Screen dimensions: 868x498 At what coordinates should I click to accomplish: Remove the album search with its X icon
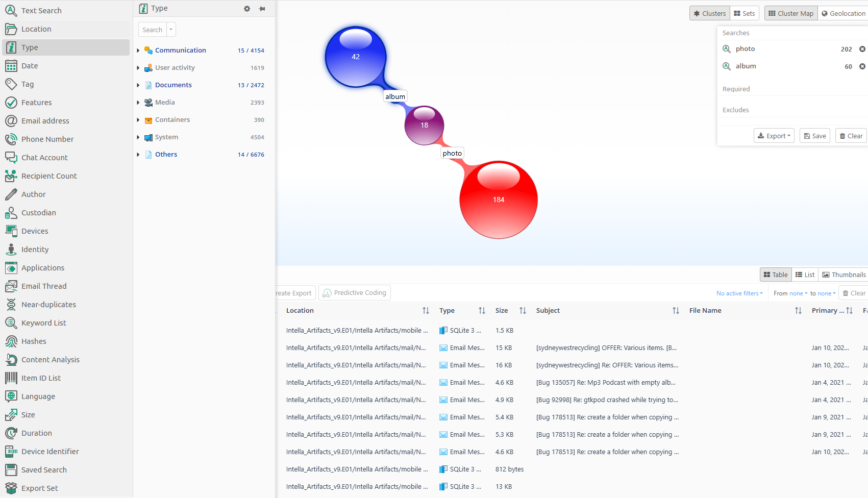point(862,66)
